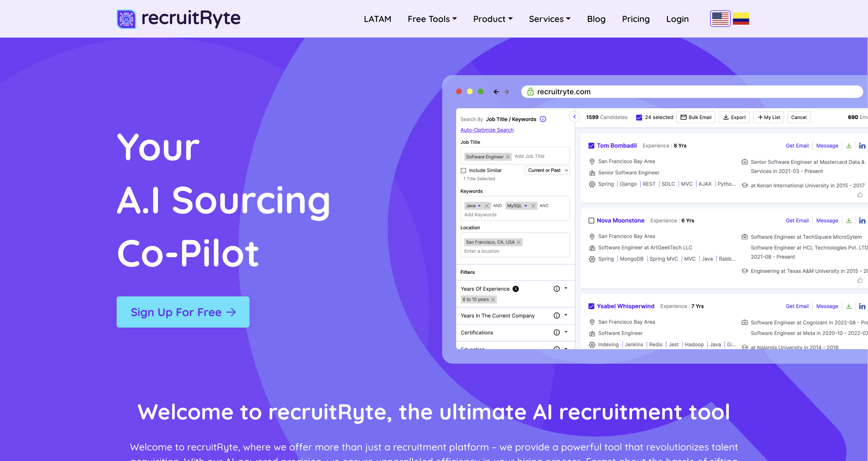Image resolution: width=868 pixels, height=461 pixels.
Task: Click the green window dot in the preview
Action: pos(481,92)
